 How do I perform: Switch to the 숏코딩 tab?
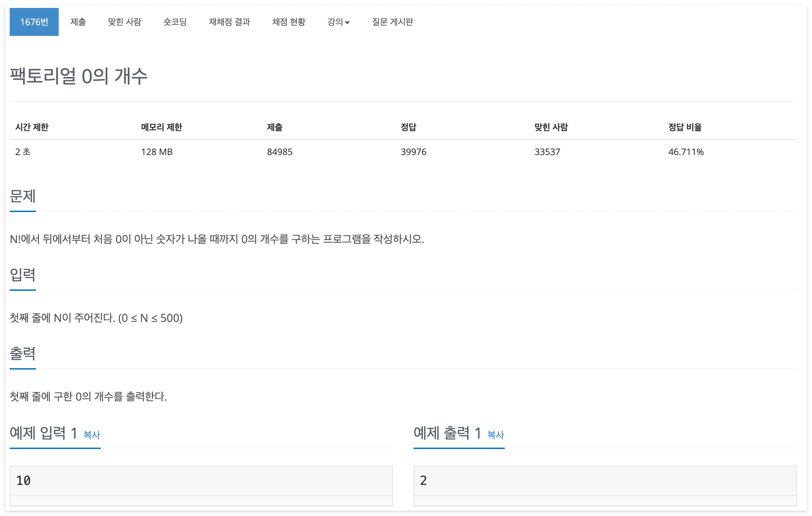click(x=175, y=22)
